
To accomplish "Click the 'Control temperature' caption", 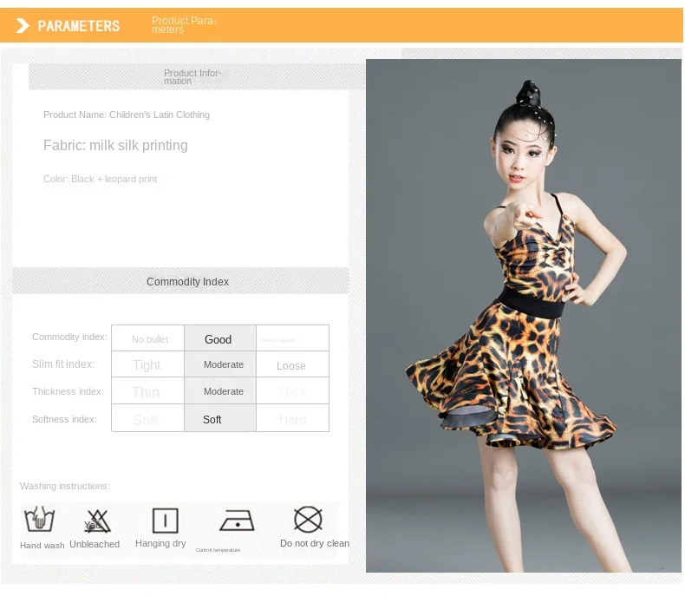I will [x=218, y=550].
